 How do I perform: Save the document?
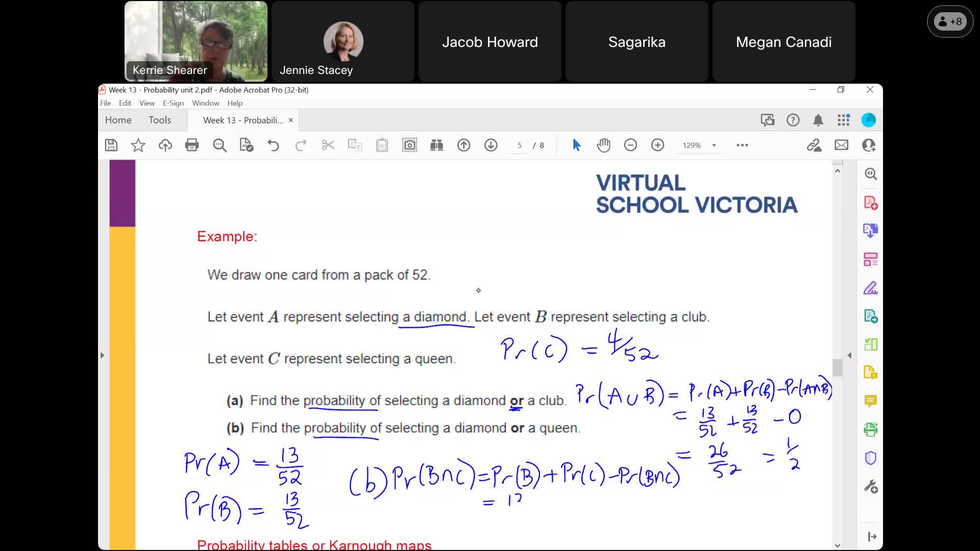click(x=110, y=145)
